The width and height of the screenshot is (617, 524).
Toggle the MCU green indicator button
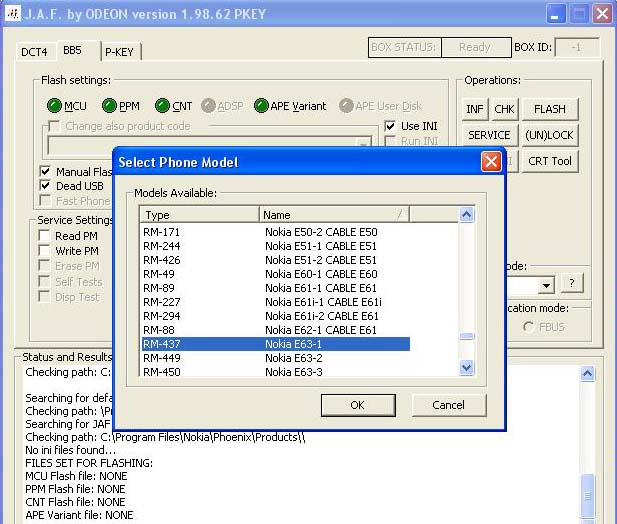coord(54,106)
